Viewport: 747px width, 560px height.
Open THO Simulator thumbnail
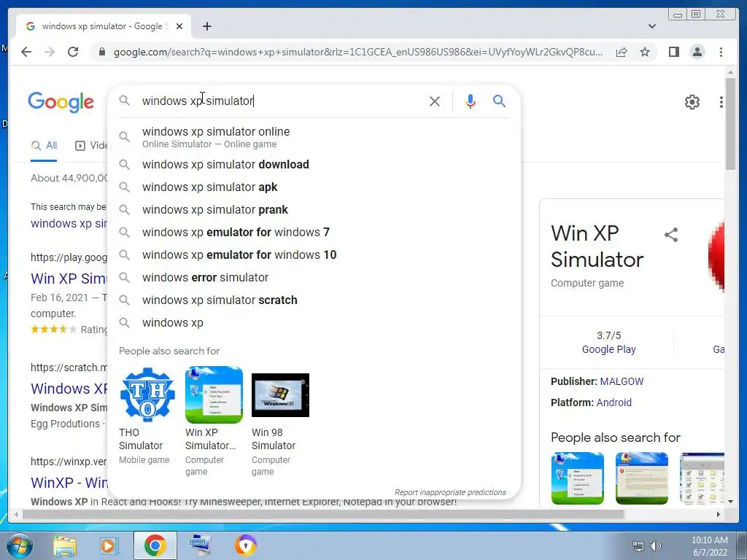click(x=147, y=394)
